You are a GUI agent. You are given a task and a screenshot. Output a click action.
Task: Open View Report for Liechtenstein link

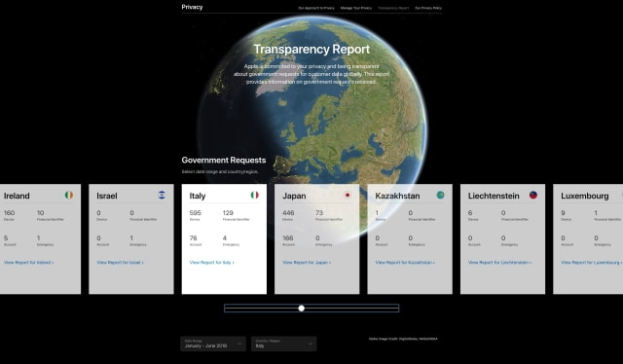click(x=499, y=262)
